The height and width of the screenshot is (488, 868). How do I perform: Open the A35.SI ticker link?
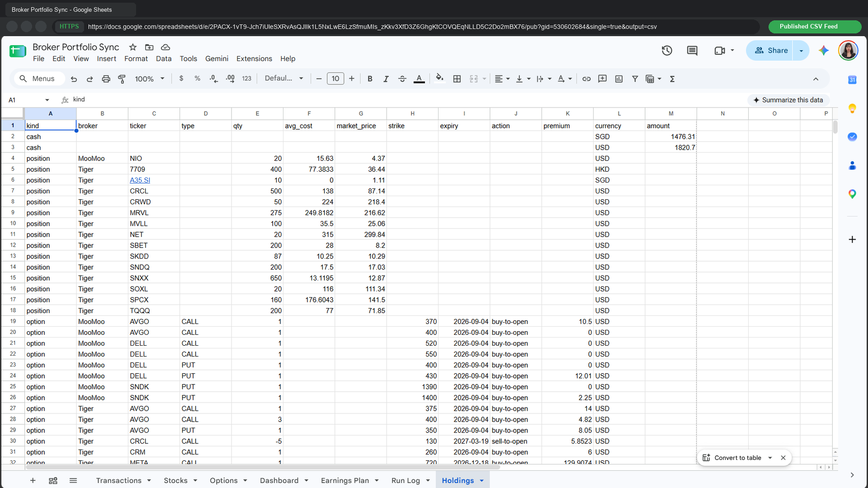tap(140, 180)
